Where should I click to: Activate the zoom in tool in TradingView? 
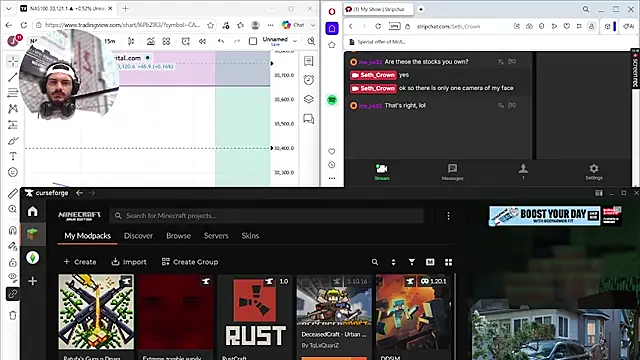click(13, 209)
